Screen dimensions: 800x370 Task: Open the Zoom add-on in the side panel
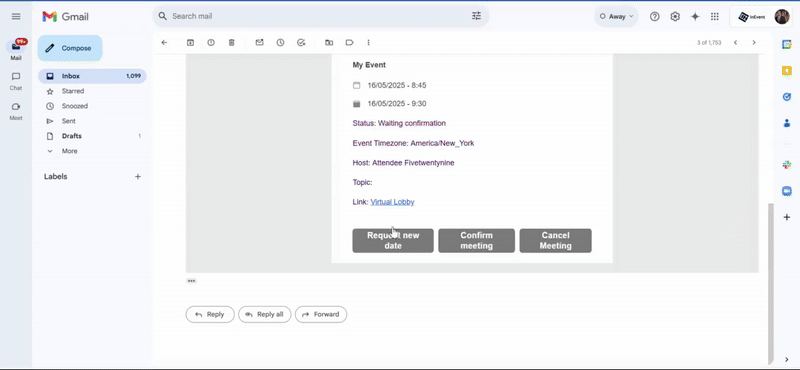pos(787,191)
